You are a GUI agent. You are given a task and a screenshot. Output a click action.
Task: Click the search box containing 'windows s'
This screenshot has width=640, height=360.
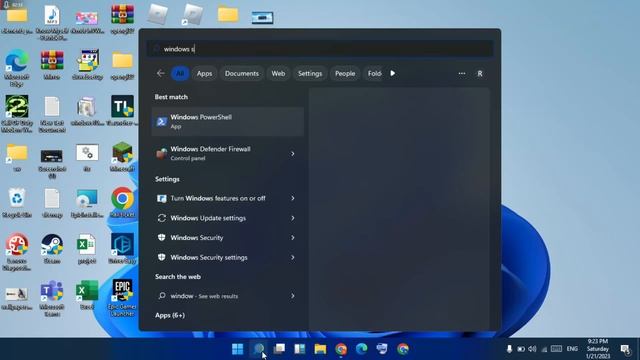pyautogui.click(x=320, y=49)
